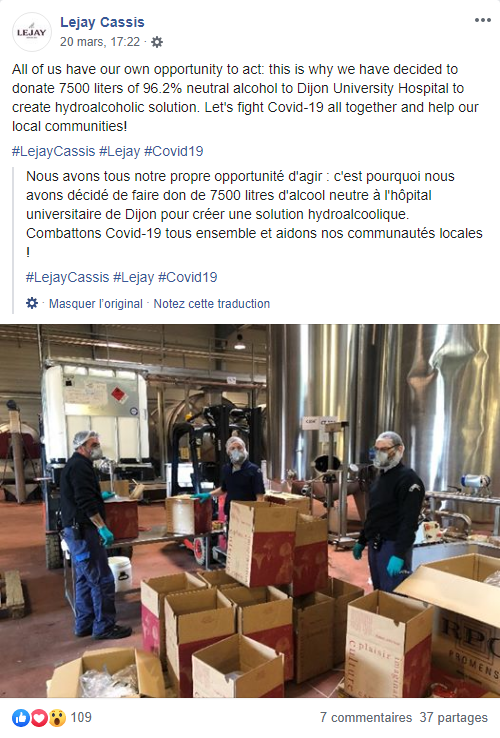This screenshot has height=738, width=500.
Task: Open the factory workers photo
Action: point(250,511)
